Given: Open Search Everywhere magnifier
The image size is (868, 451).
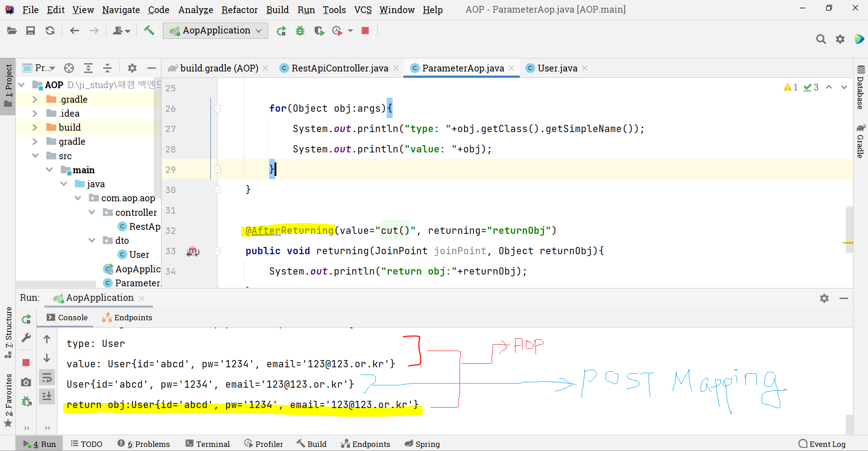Looking at the screenshot, I should coord(821,39).
